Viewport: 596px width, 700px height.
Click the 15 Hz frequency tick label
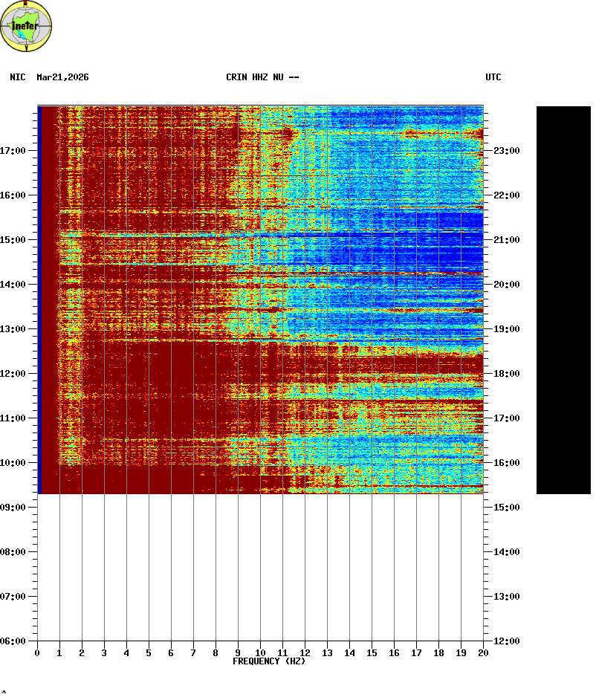[372, 653]
